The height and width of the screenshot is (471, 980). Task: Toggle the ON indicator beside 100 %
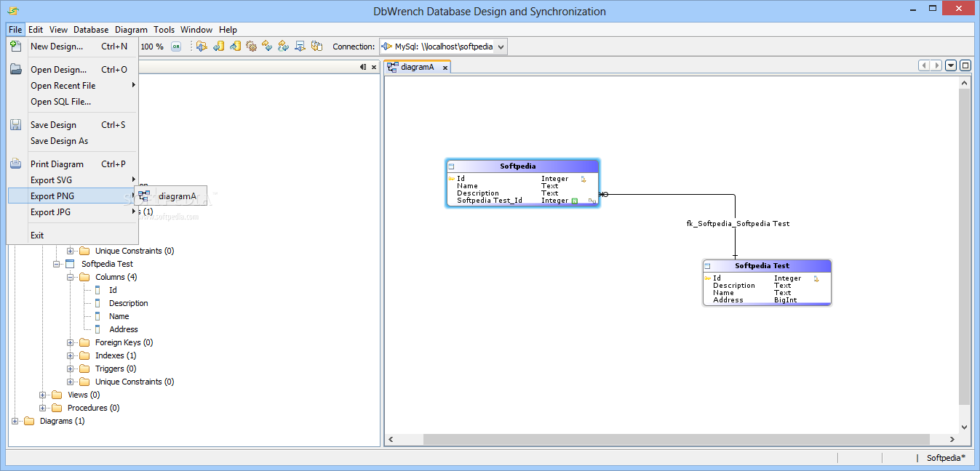176,47
